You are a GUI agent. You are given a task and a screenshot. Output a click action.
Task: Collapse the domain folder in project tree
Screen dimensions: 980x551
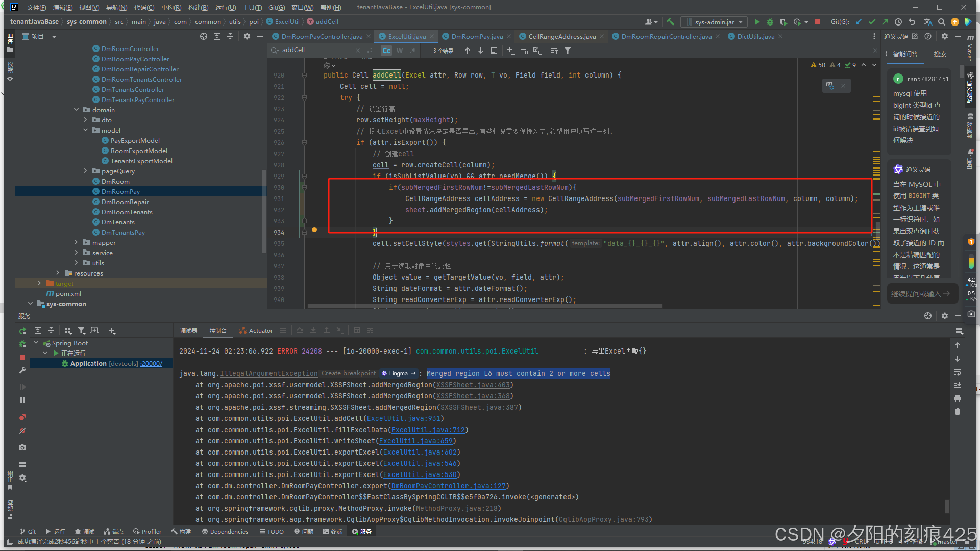(77, 110)
